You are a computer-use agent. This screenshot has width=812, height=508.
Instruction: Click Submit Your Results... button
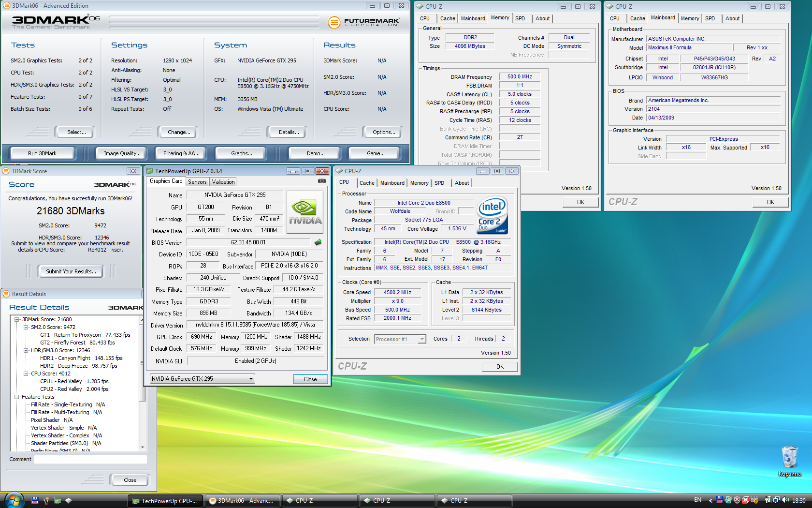[x=71, y=271]
